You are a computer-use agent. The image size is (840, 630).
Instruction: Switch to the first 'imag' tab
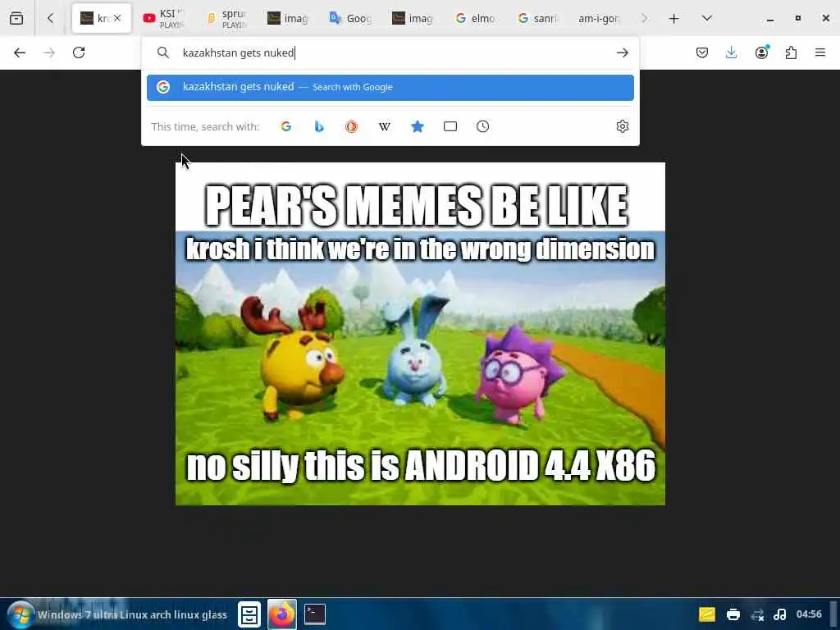[288, 18]
